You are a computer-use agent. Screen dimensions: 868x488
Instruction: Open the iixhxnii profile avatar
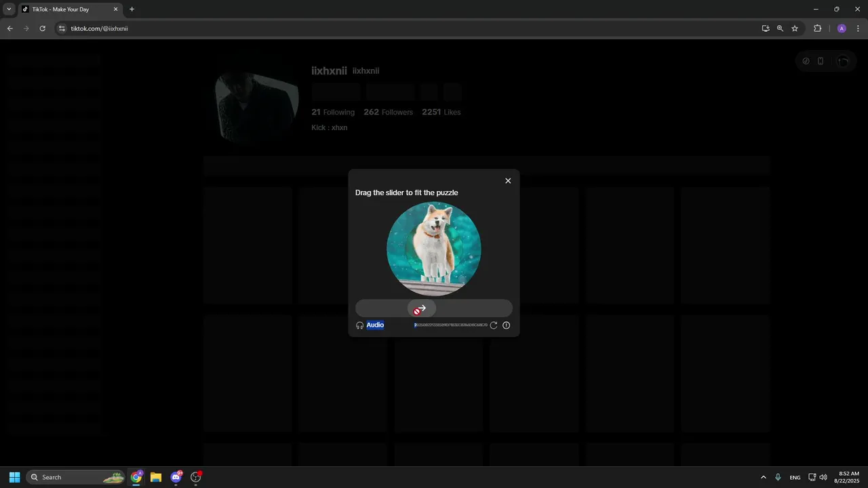pyautogui.click(x=256, y=103)
